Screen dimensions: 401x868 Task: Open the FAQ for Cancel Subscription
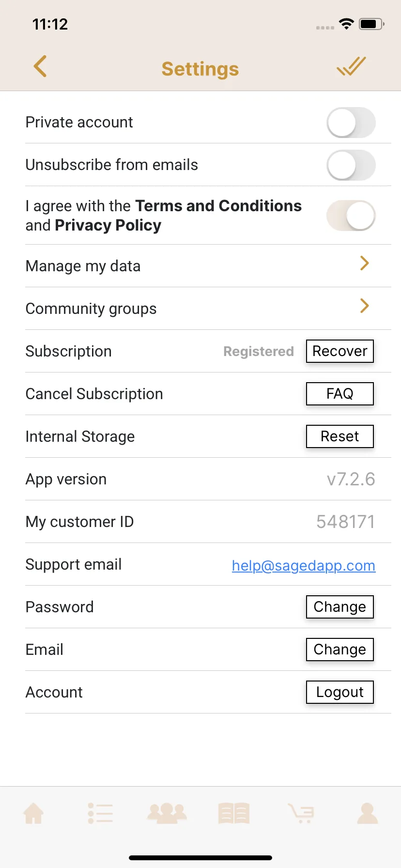click(x=340, y=394)
